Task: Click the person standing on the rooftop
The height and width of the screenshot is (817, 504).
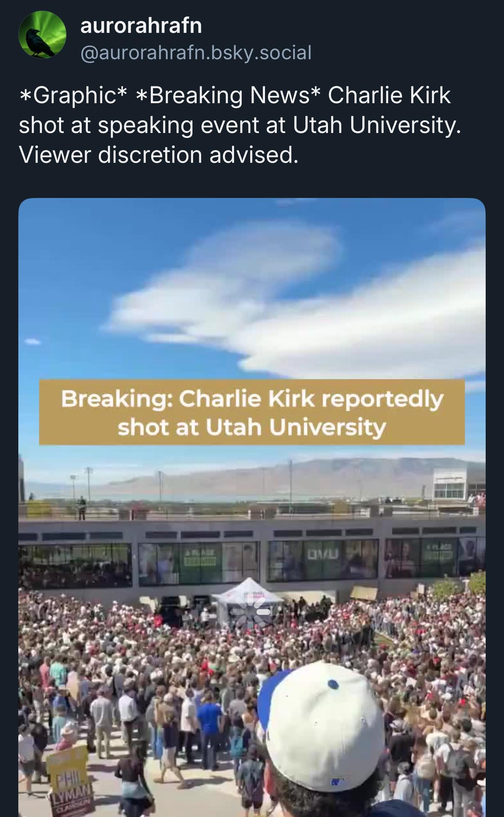Action: 81,508
